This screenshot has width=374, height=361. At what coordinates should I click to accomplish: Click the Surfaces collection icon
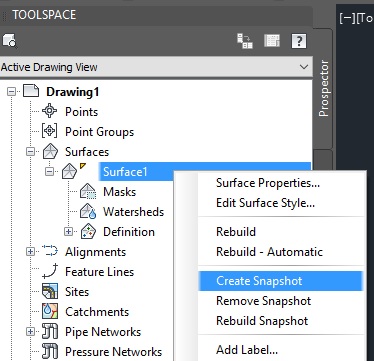[x=50, y=151]
